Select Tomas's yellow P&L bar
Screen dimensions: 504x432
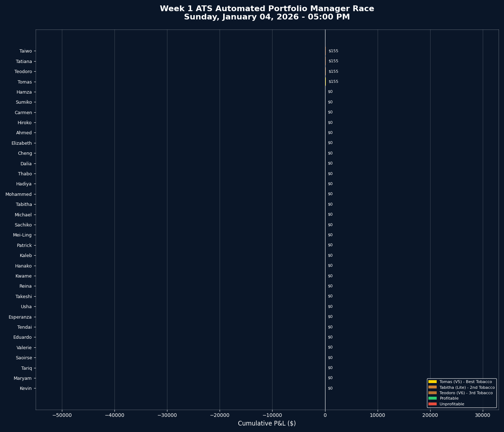pos(325,82)
